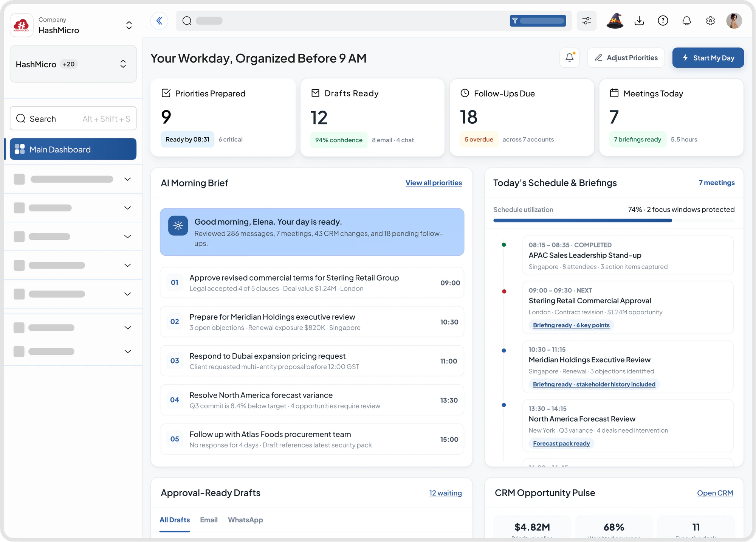Open the Open CRM link
Viewport: 756px width, 542px height.
click(x=715, y=493)
